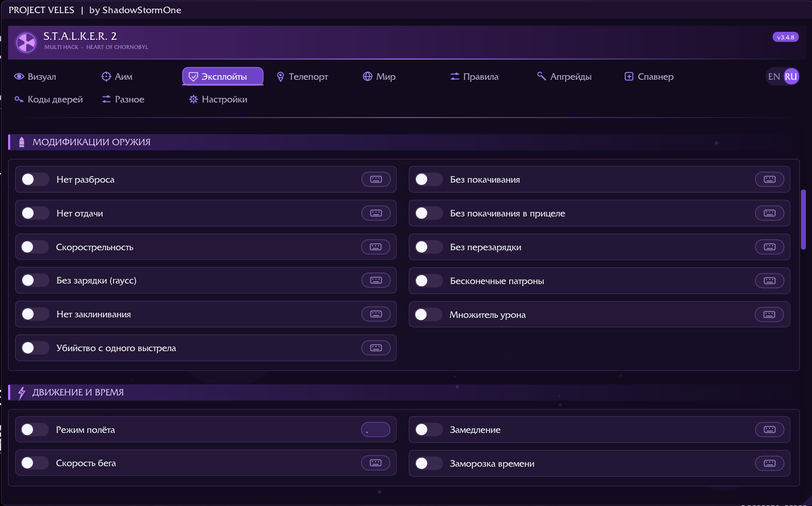This screenshot has height=506, width=812.
Task: Open the Визуал tab
Action: coord(35,77)
